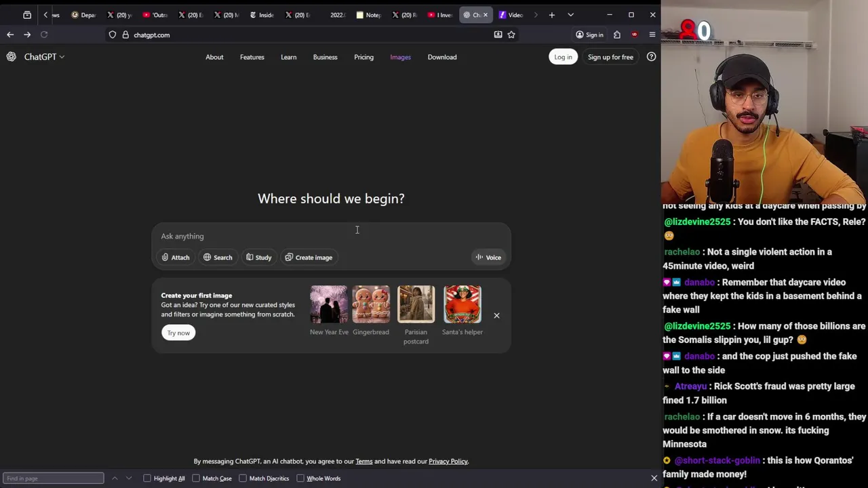The width and height of the screenshot is (868, 488).
Task: Close the active ChatGPT browser tab
Action: click(485, 15)
